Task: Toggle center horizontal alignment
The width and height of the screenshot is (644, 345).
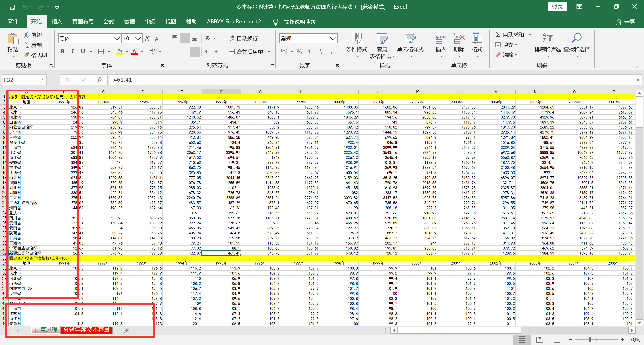Action: click(x=185, y=52)
